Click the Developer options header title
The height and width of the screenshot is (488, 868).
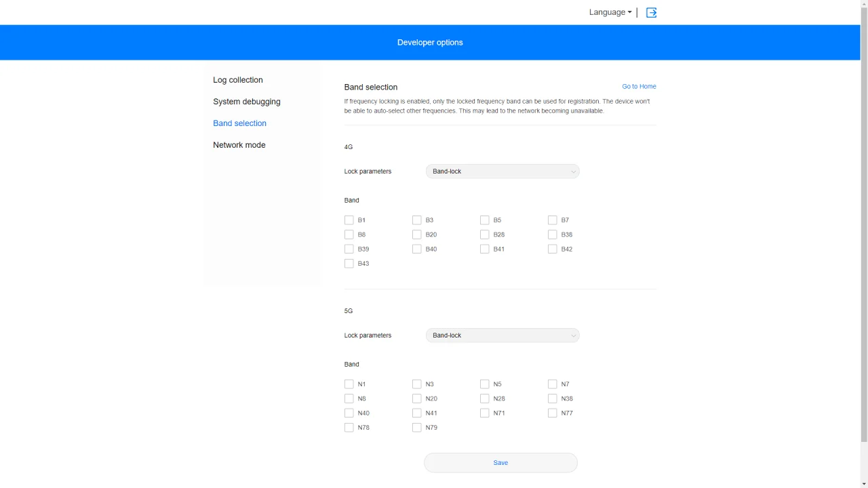click(x=430, y=42)
